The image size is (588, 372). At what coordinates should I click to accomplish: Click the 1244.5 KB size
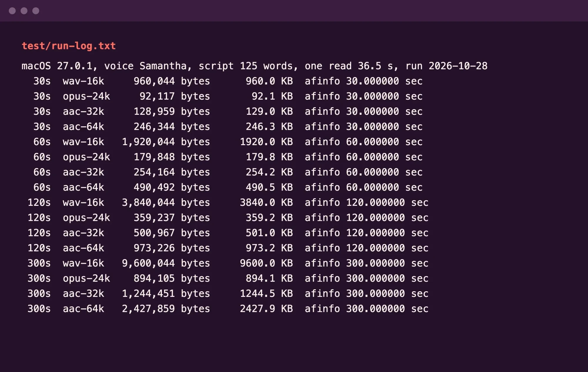pos(266,294)
